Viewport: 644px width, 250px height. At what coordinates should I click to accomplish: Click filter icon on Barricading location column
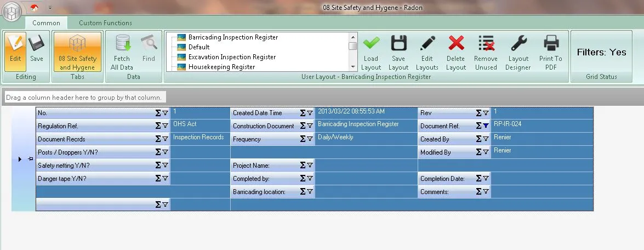(310, 191)
